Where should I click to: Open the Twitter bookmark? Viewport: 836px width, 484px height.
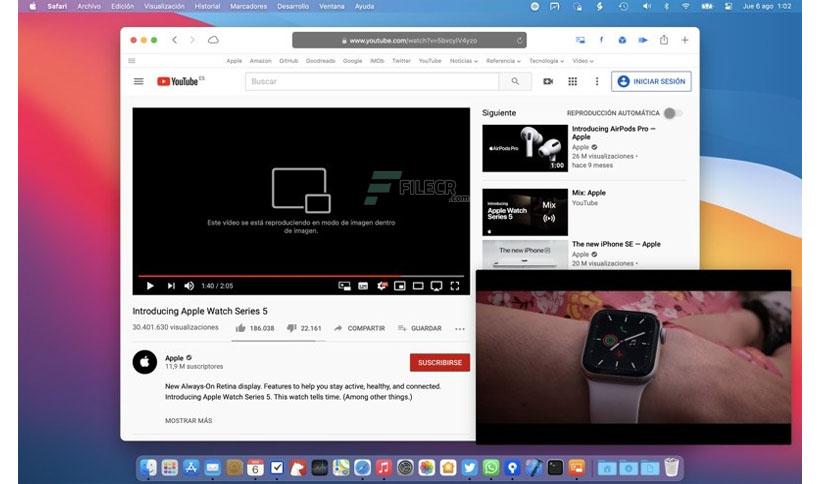point(401,61)
